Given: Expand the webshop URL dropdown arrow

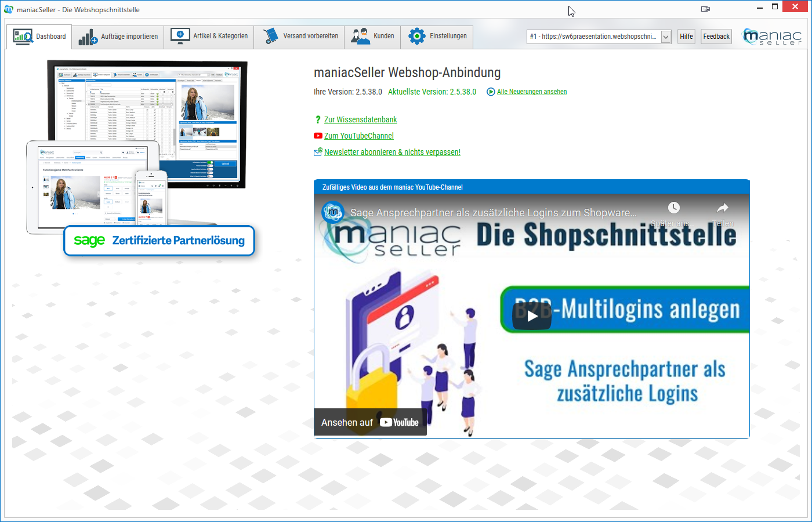Looking at the screenshot, I should [x=666, y=37].
